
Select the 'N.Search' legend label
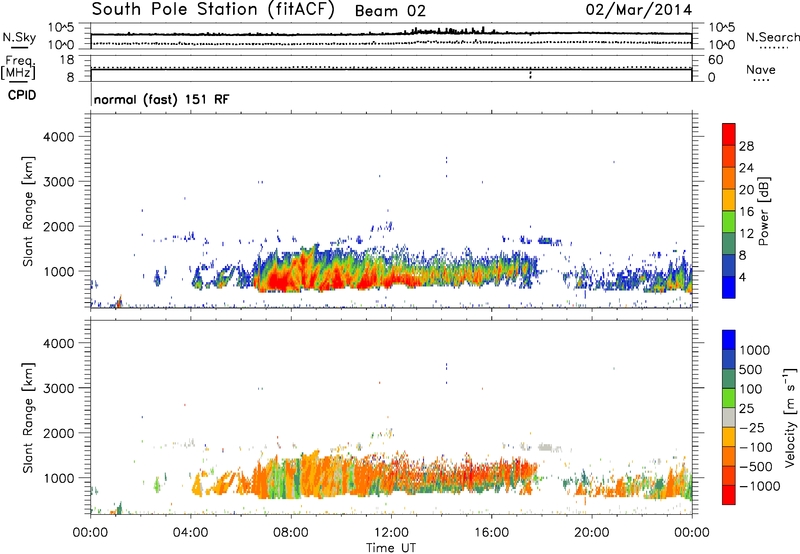[x=772, y=37]
